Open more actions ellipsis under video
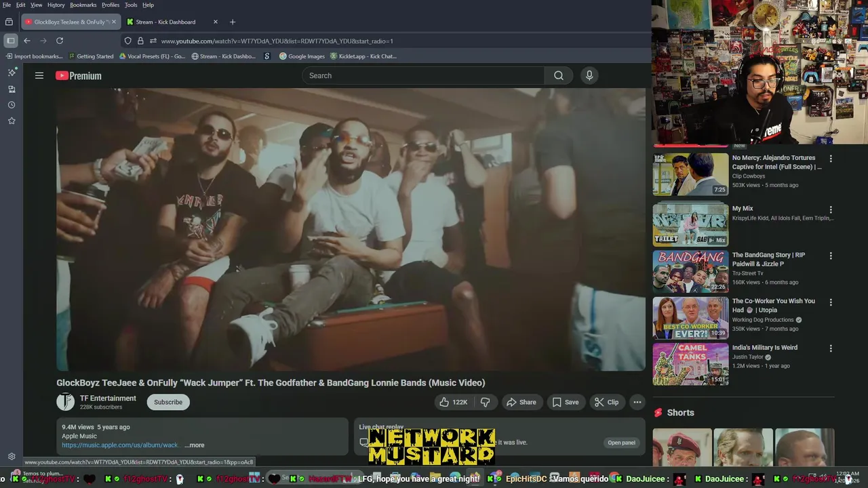The height and width of the screenshot is (488, 868). pos(637,402)
